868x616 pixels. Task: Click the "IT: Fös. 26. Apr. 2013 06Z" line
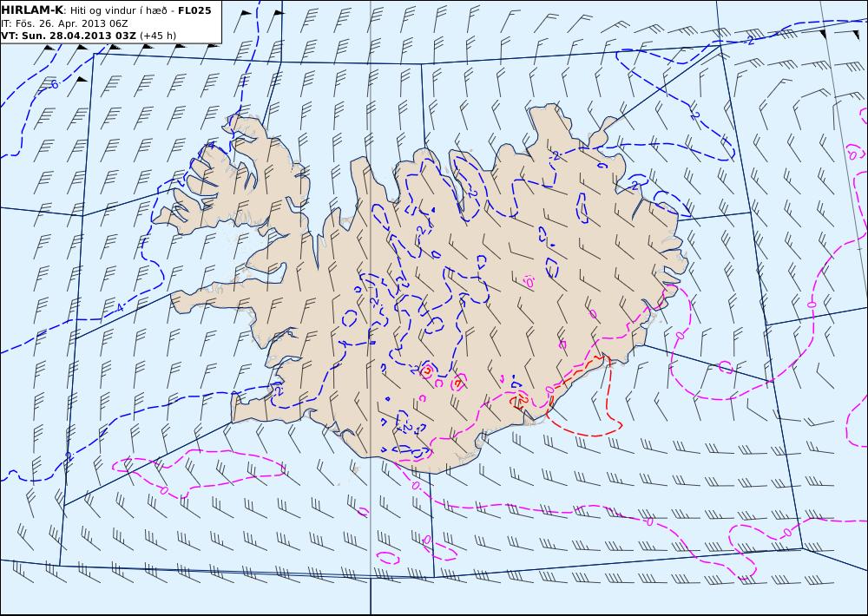click(65, 23)
